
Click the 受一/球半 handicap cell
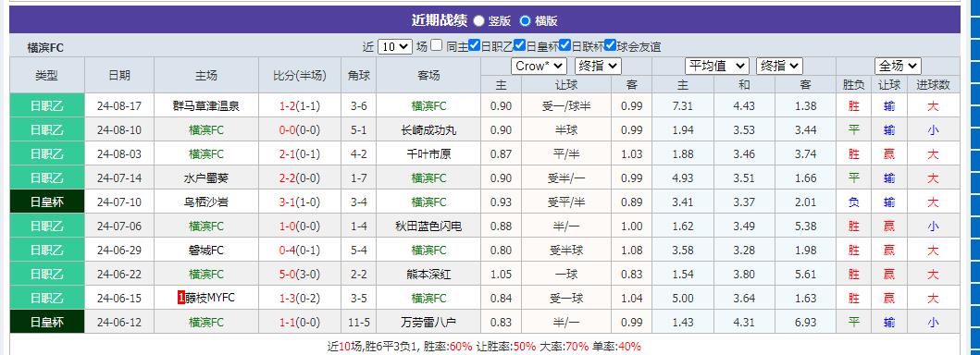click(566, 106)
